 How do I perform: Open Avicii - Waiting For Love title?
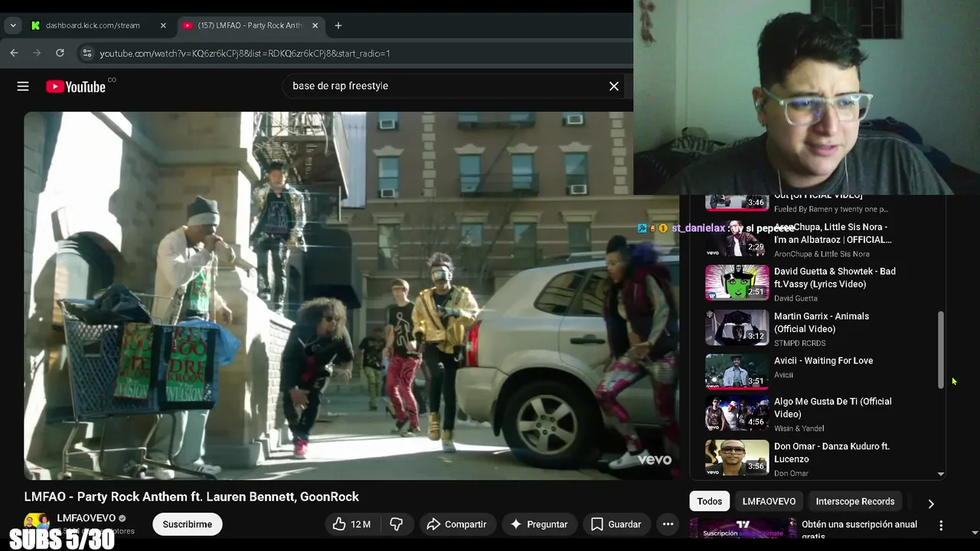[x=823, y=360]
